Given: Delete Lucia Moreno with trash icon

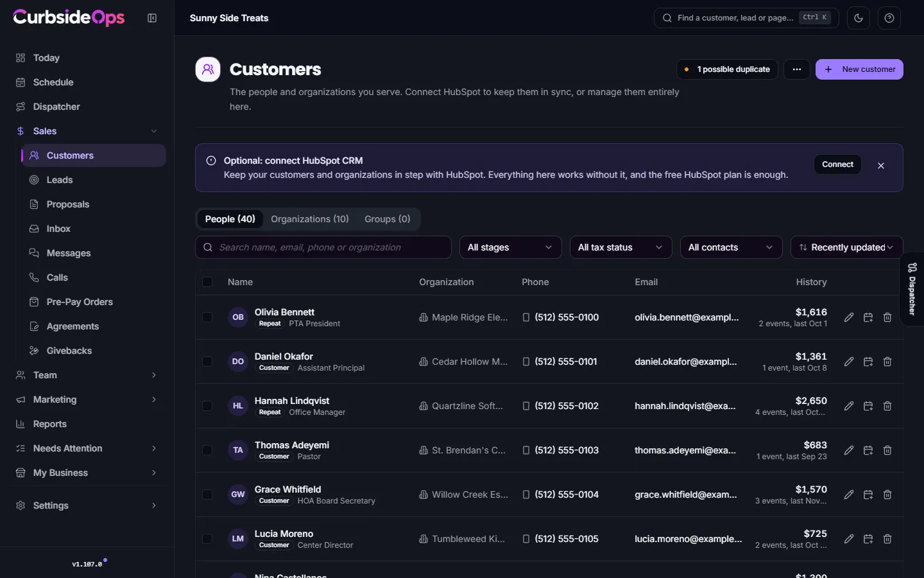Looking at the screenshot, I should [x=887, y=539].
